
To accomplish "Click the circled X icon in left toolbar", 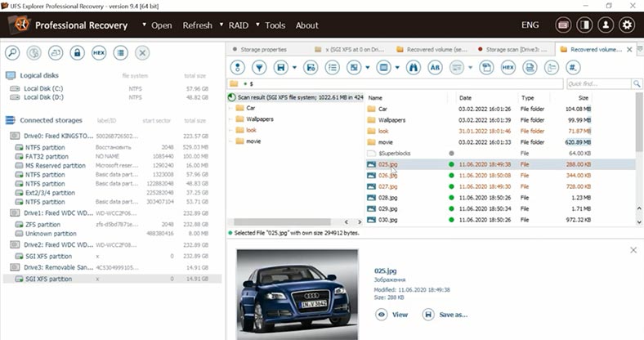I will tap(142, 53).
